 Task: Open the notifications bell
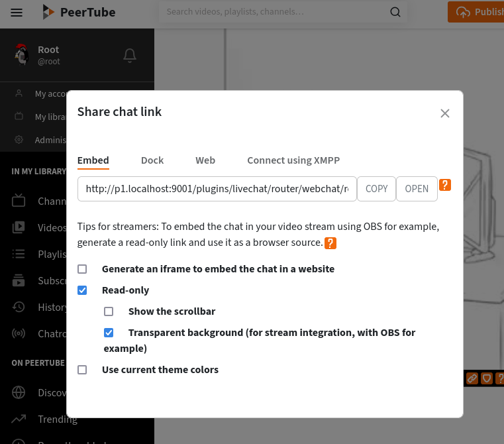tap(130, 56)
